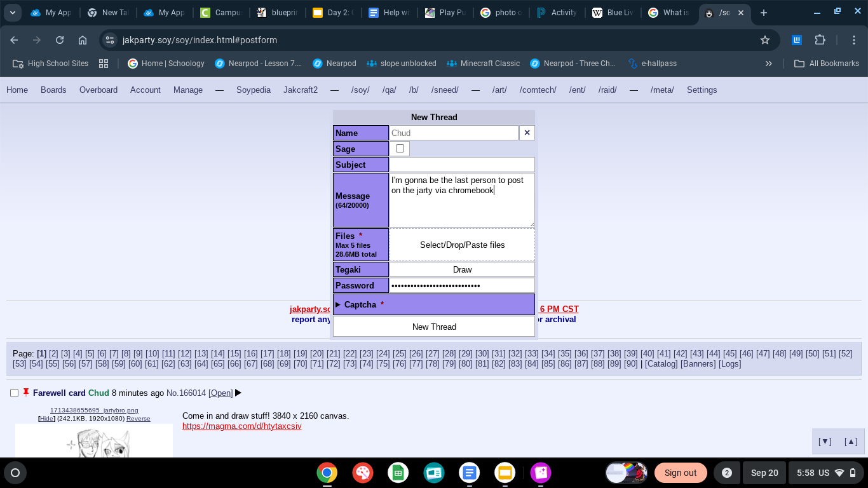Show hidden bookmarks with chevron
Image resolution: width=868 pixels, height=488 pixels.
pos(768,64)
